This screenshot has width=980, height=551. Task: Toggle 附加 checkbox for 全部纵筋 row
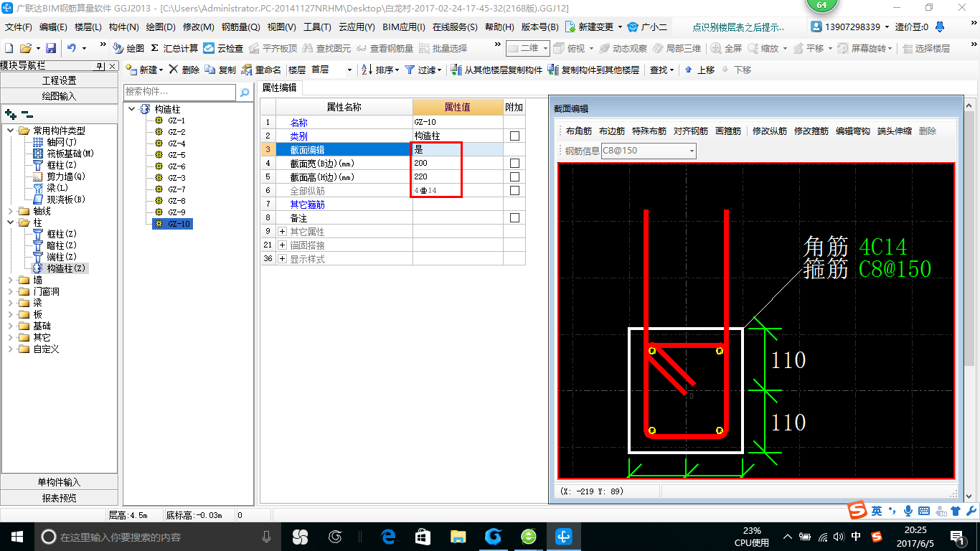(x=514, y=191)
